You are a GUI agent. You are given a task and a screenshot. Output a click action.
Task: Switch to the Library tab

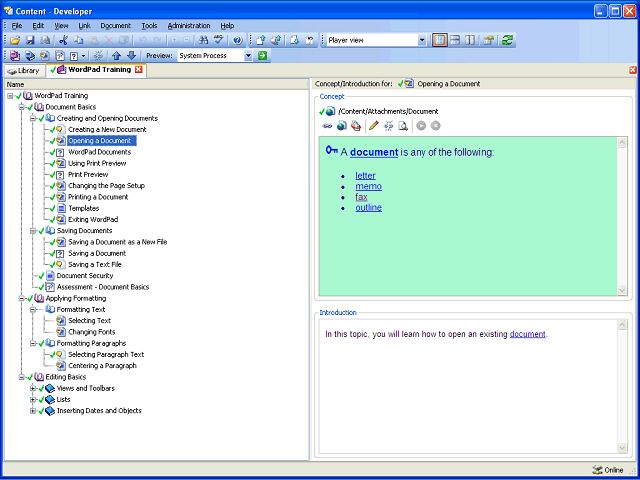pos(24,71)
